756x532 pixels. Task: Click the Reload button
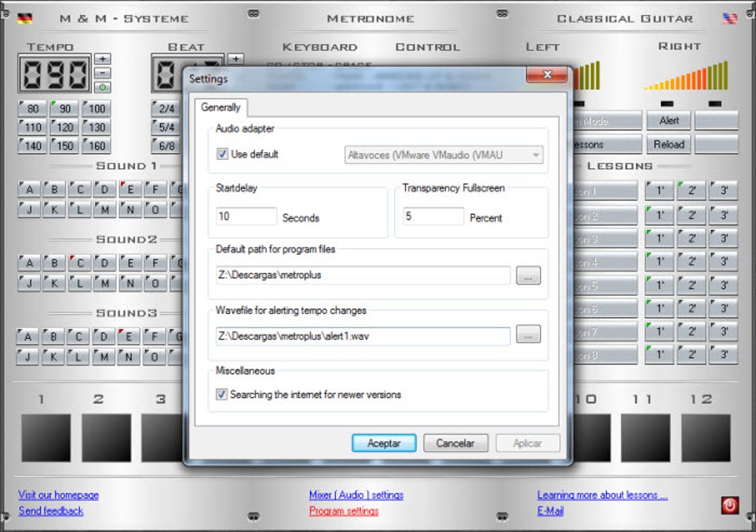(x=669, y=144)
